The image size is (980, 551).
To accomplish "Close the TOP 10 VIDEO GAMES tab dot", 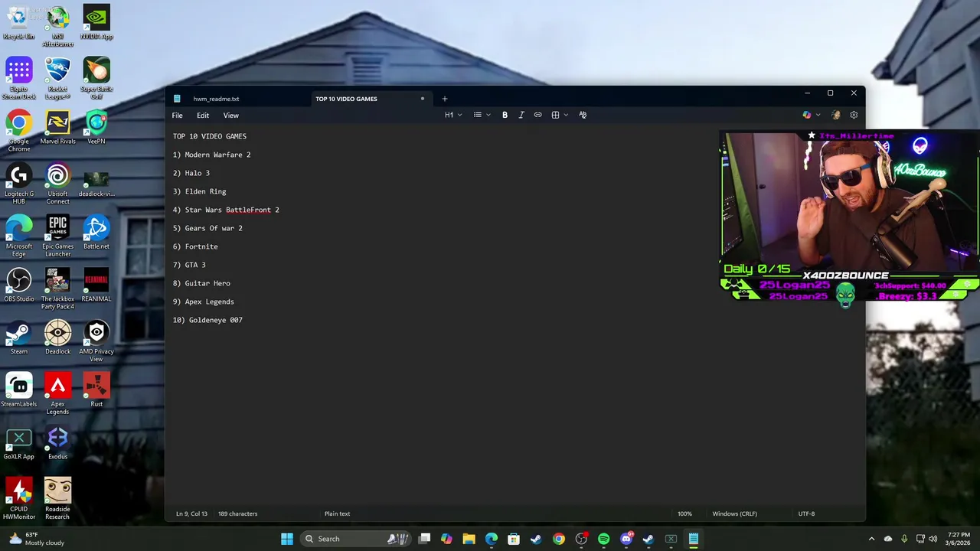I will click(x=422, y=99).
